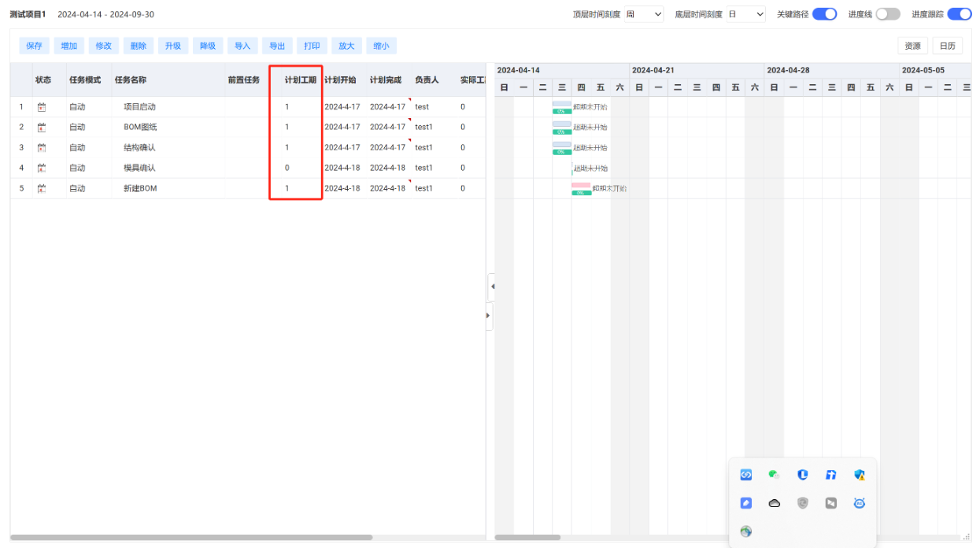Screen dimensions: 980x548
Task: Open the 顶层时间刻度 dropdown showing 周
Action: 643,14
